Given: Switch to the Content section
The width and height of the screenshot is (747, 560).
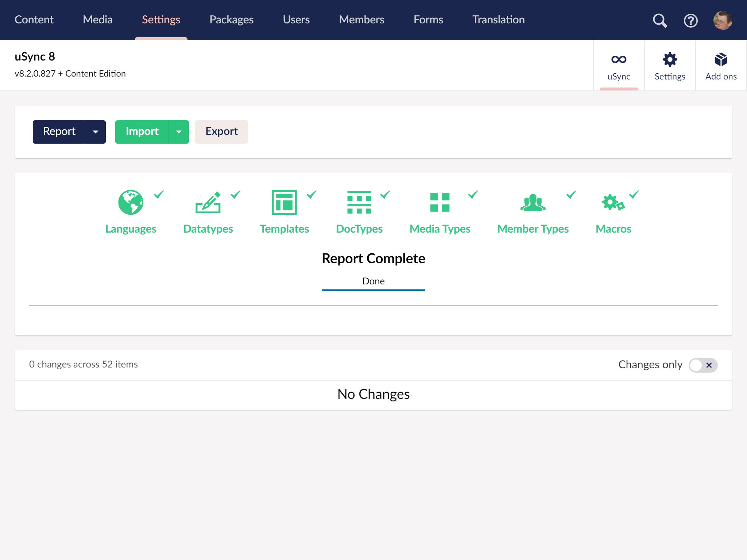Looking at the screenshot, I should [x=34, y=20].
